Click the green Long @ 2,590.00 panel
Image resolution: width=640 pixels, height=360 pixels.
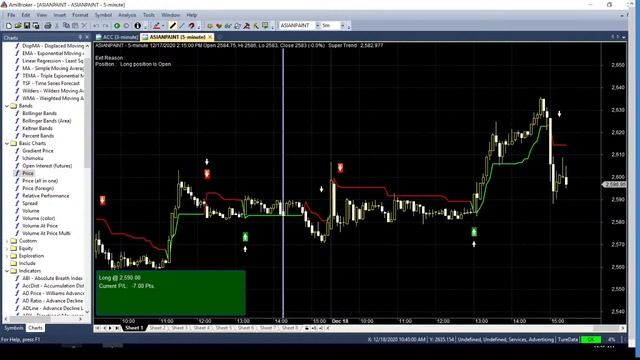(171, 292)
